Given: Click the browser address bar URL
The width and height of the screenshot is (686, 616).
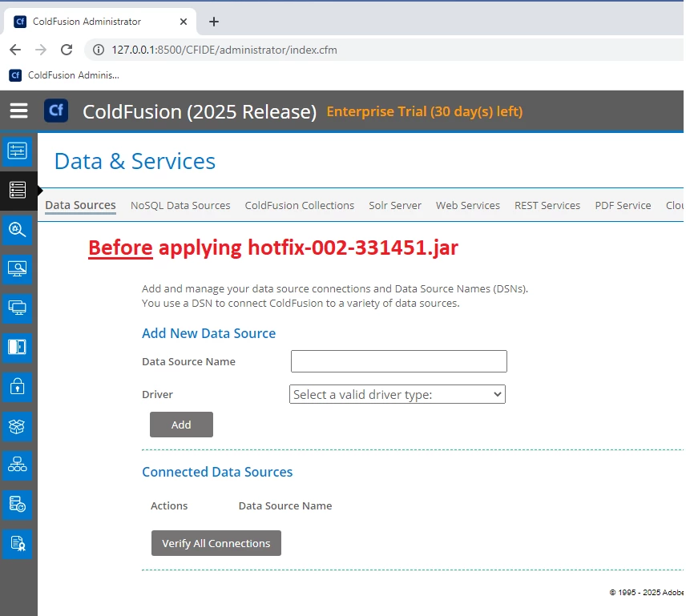Looking at the screenshot, I should pos(224,50).
